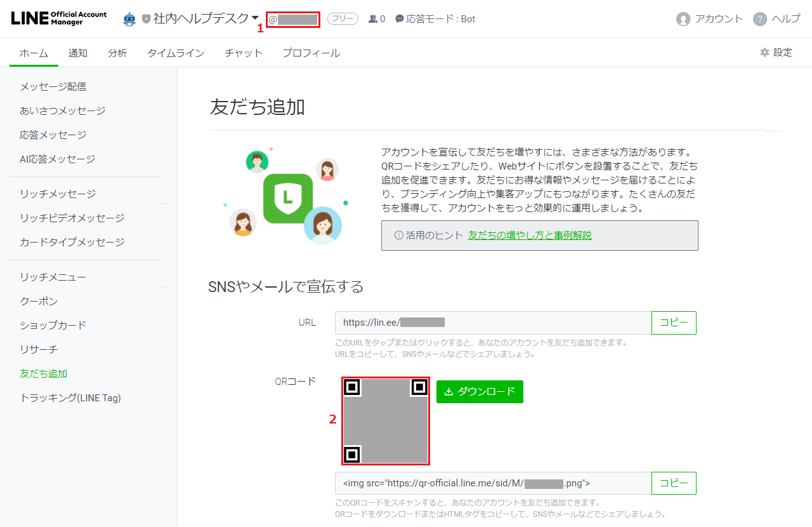Click the settings gear icon
This screenshot has height=527, width=812.
(x=764, y=52)
